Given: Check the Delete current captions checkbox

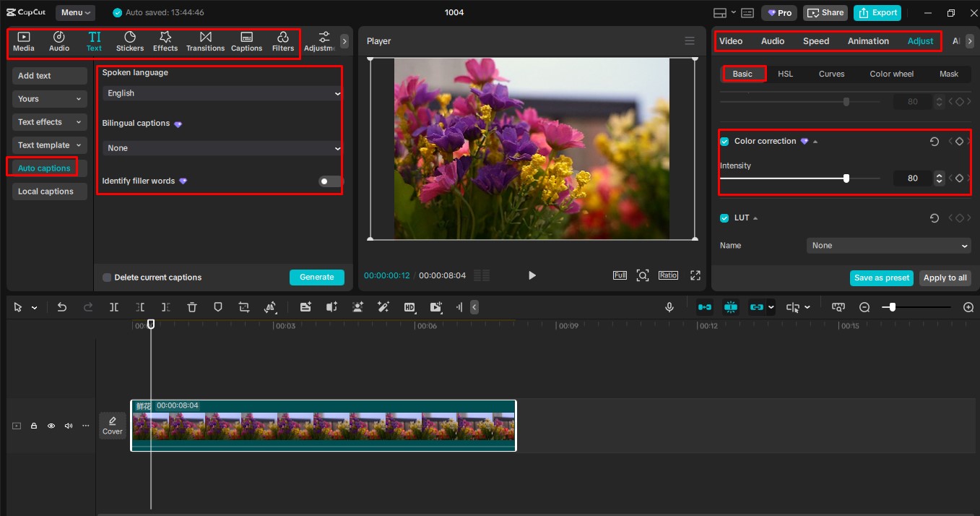Looking at the screenshot, I should click(106, 277).
